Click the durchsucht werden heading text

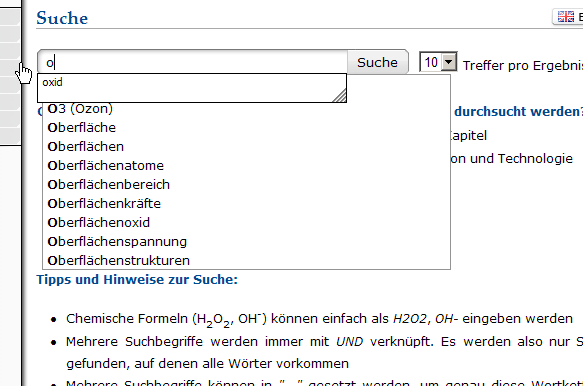[518, 111]
